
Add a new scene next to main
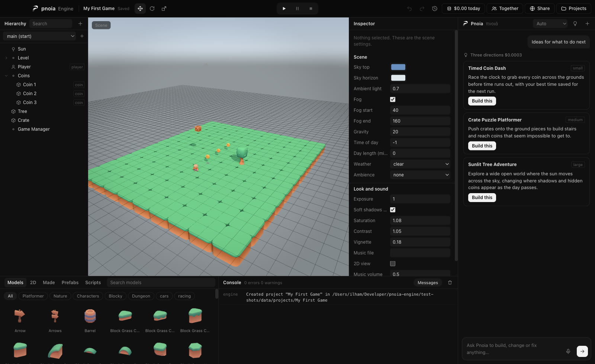[x=82, y=36]
